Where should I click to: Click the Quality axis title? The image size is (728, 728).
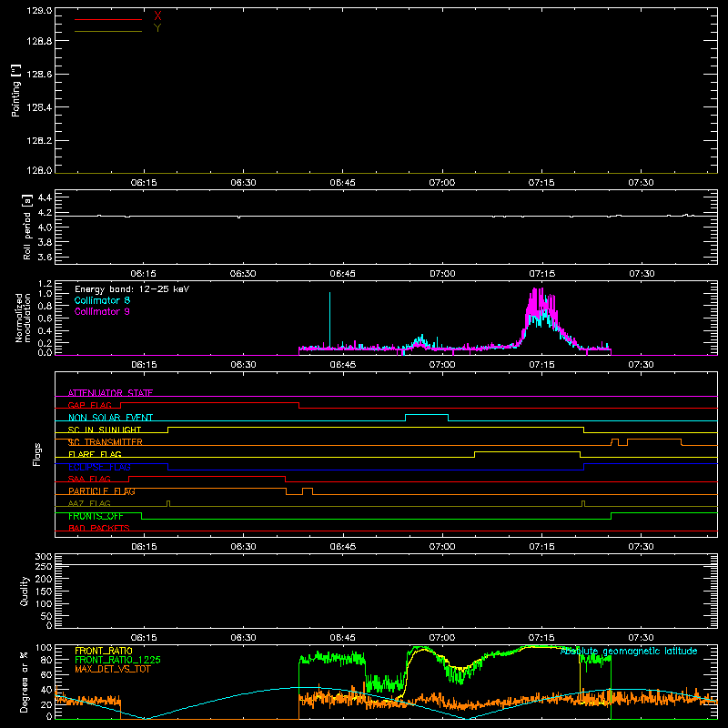25,591
